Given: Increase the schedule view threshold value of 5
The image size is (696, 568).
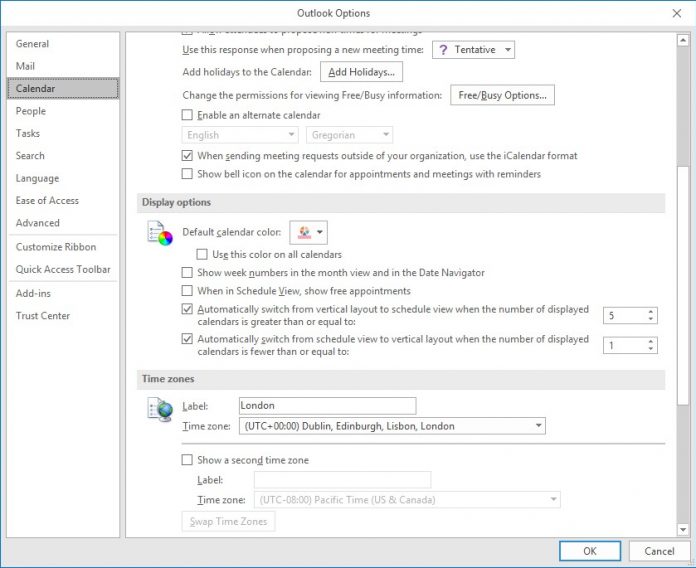Looking at the screenshot, I should [651, 312].
